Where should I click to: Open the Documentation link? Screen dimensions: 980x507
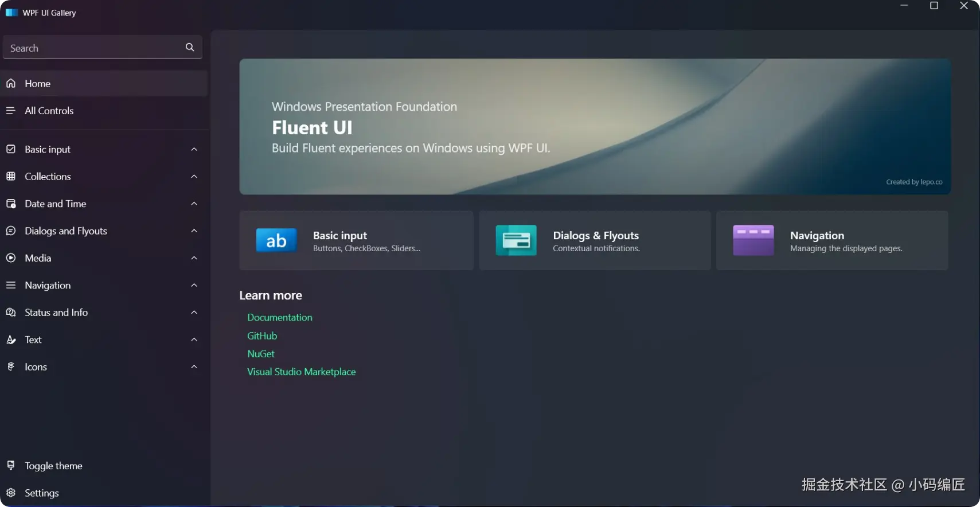pyautogui.click(x=280, y=317)
